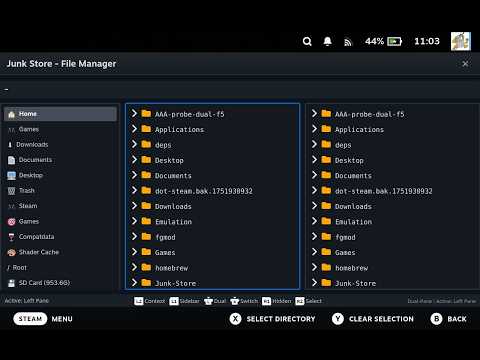Click the Switch pane hint
Viewport: 480px width, 360px height.
[x=244, y=301]
